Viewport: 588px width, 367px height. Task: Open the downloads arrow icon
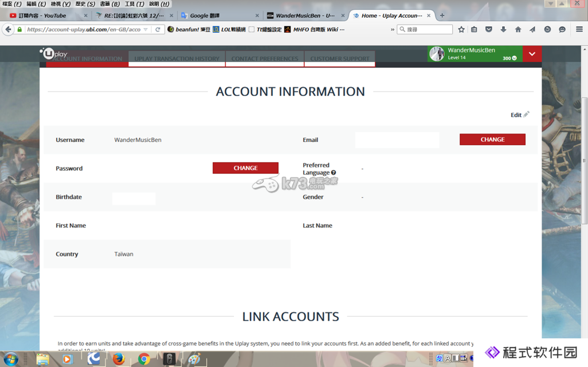[x=503, y=29]
